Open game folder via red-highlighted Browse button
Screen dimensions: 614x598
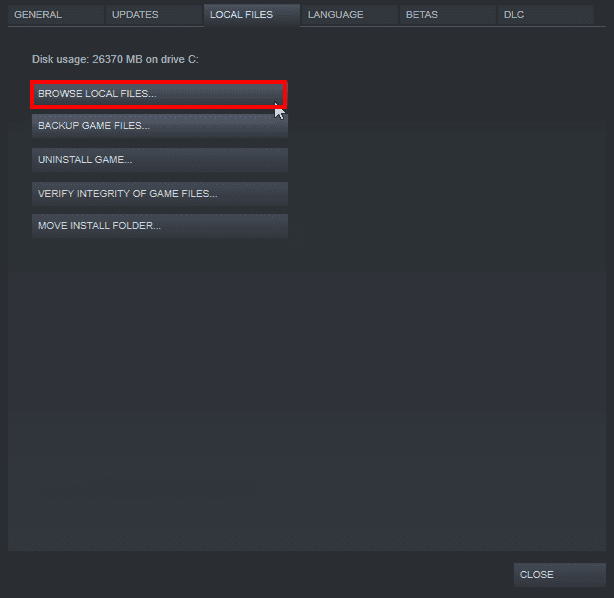(x=159, y=94)
